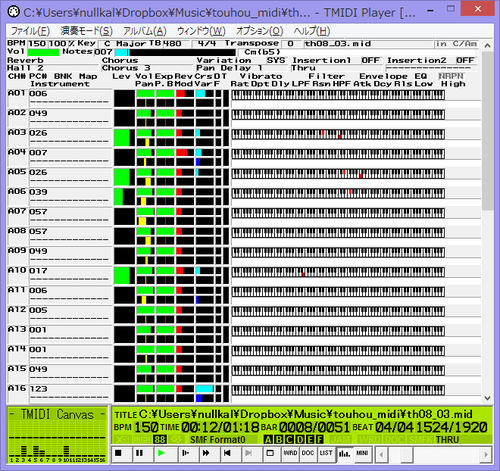
Task: Select port A indicator
Action: tap(268, 440)
